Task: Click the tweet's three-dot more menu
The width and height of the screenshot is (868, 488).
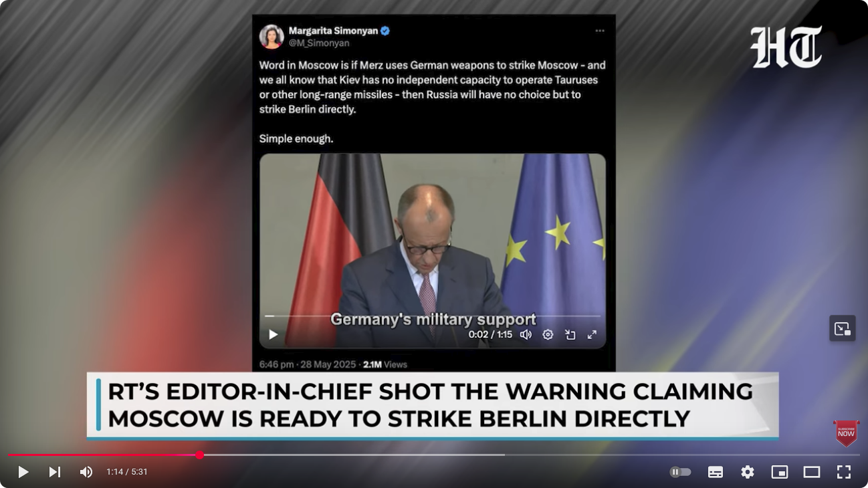Action: tap(600, 31)
